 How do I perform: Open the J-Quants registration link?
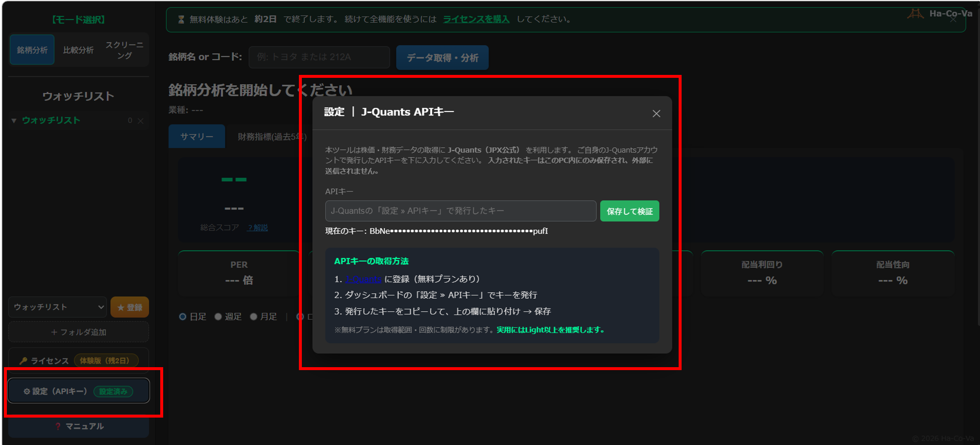(363, 279)
